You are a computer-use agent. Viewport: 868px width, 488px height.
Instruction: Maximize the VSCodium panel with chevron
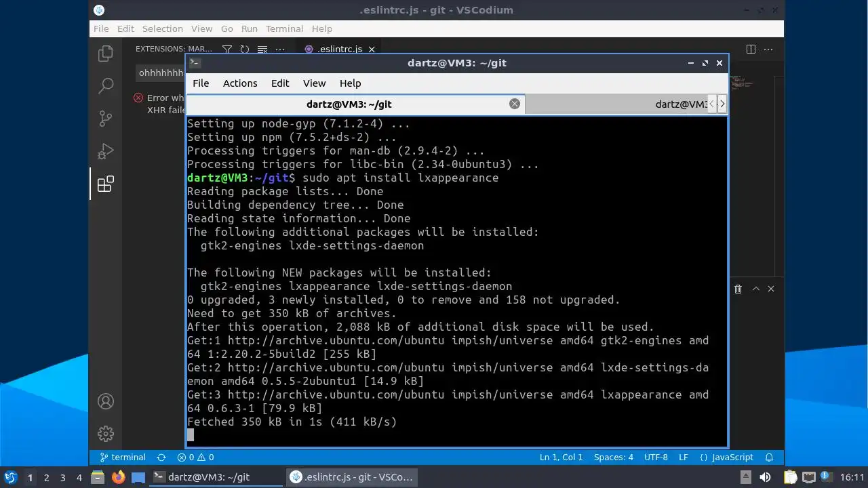(755, 289)
